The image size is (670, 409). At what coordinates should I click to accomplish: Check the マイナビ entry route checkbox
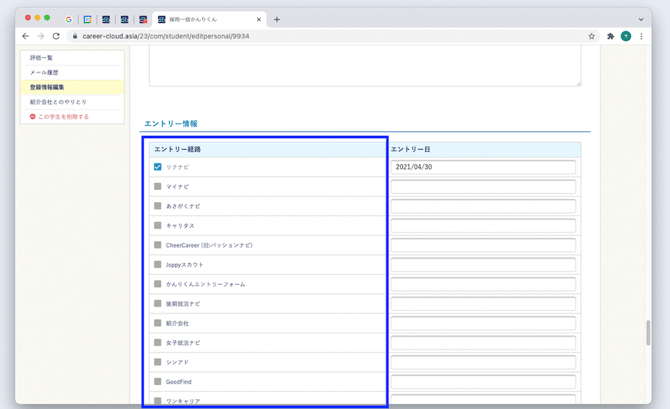coord(158,187)
